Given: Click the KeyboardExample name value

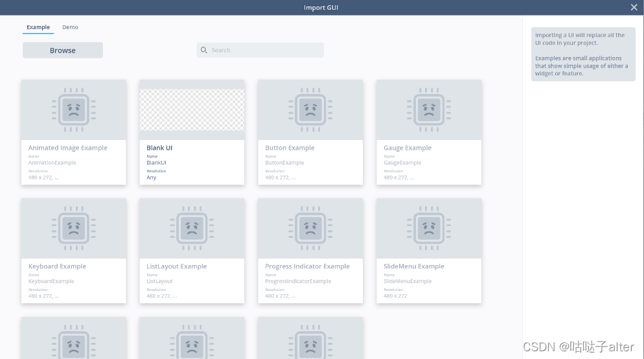Looking at the screenshot, I should tap(51, 281).
